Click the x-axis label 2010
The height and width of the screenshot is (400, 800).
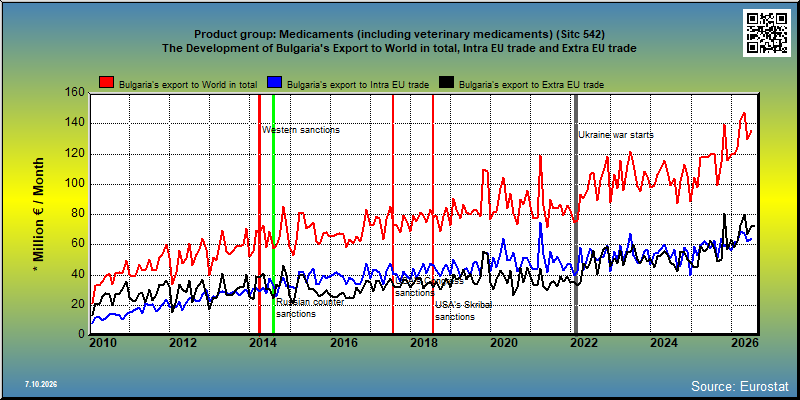pos(103,342)
